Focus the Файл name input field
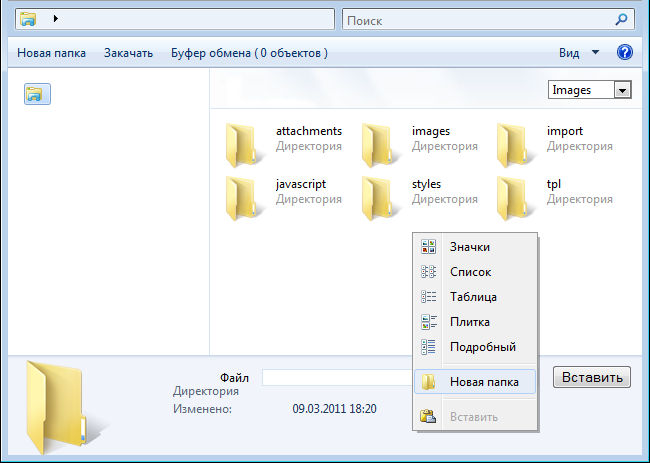Screen dimensions: 650x463 [337, 378]
